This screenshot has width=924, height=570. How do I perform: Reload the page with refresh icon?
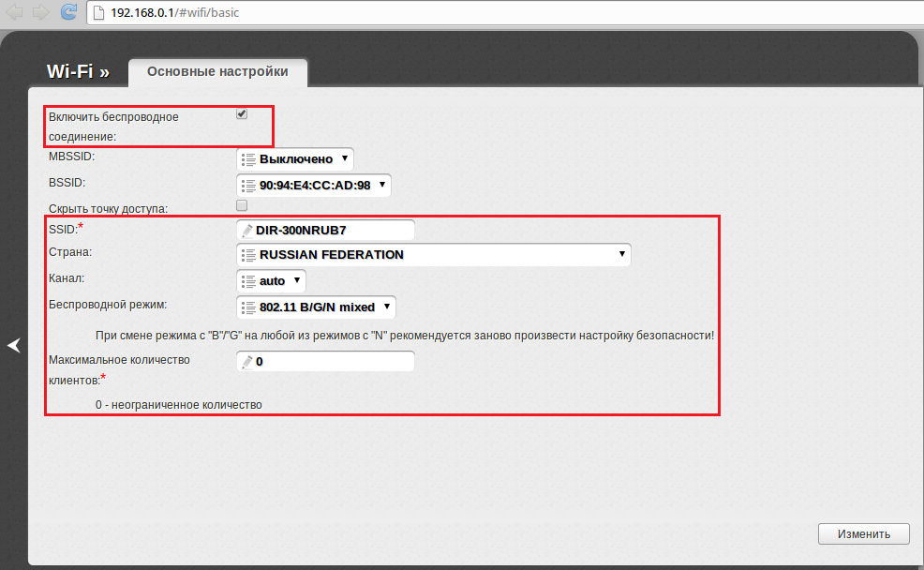coord(68,12)
